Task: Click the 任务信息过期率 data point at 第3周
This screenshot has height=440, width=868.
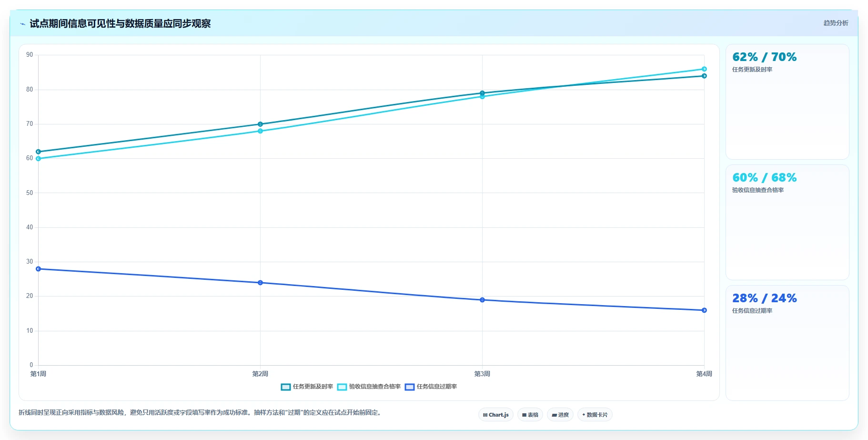Action: [x=482, y=300]
